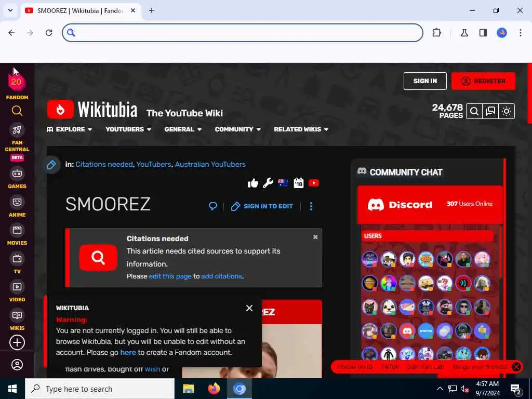Open the YouTubers category link

coord(154,164)
